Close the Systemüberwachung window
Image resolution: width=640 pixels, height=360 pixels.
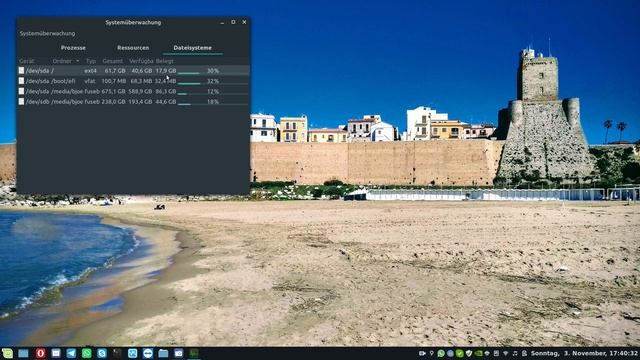244,22
